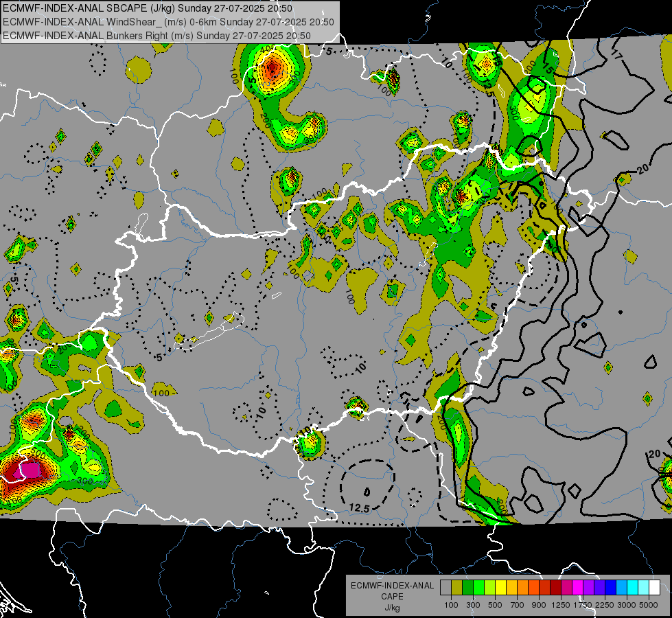This screenshot has width=672, height=618.
Task: Select the gray swatch below 100 in legend
Action: click(445, 588)
